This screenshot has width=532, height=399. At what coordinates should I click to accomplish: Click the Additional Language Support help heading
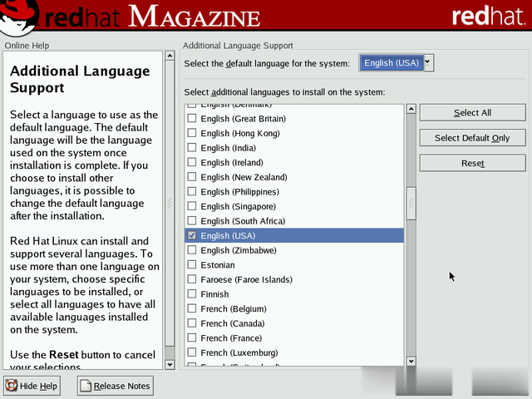coord(80,79)
